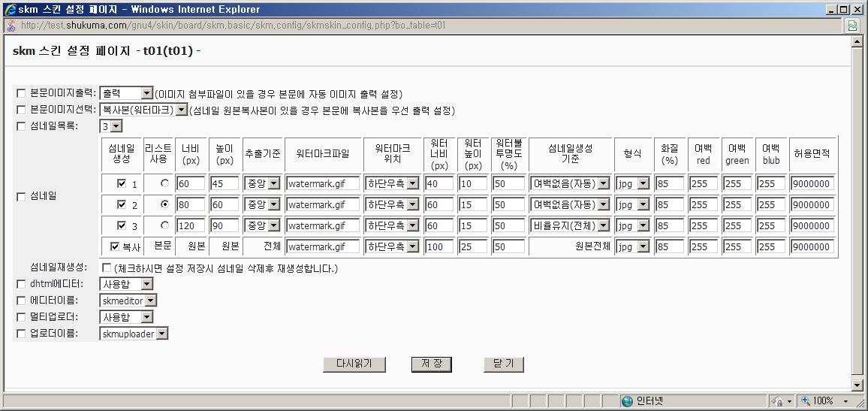Check the 섬네일재생성 regenerate checkbox
Screen dimensions: 868x411
pyautogui.click(x=106, y=267)
